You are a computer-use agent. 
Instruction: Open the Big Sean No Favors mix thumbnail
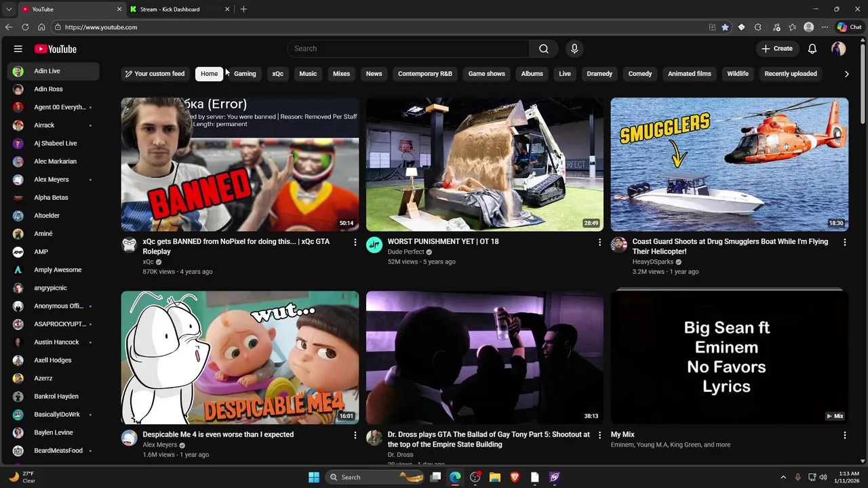point(730,357)
